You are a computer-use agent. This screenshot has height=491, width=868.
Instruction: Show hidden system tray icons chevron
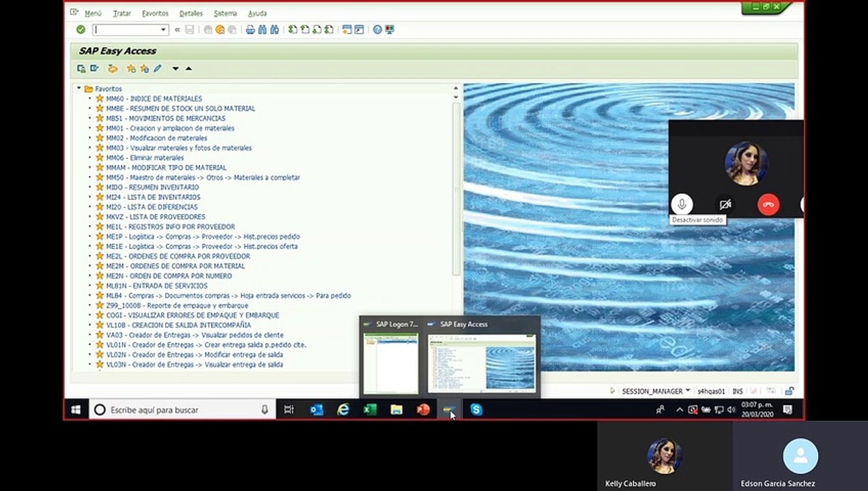679,410
